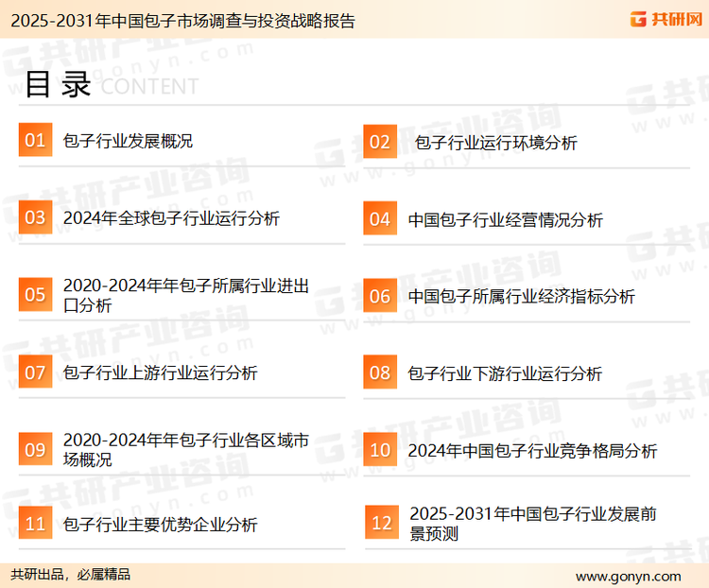709x588 pixels.
Task: Click orange number badge 10
Action: [380, 450]
